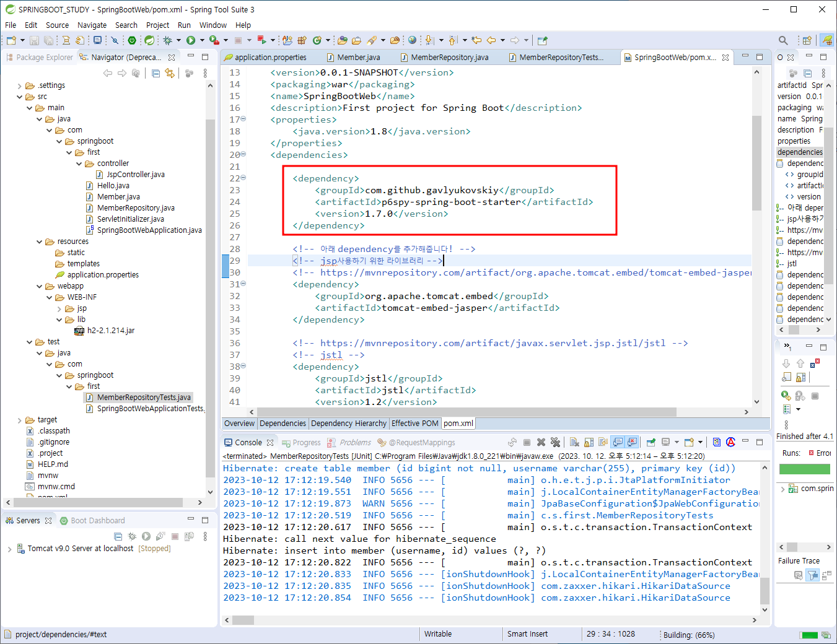Screen dimensions: 837x644
Task: Click Clear Console icon
Action: pyautogui.click(x=574, y=442)
